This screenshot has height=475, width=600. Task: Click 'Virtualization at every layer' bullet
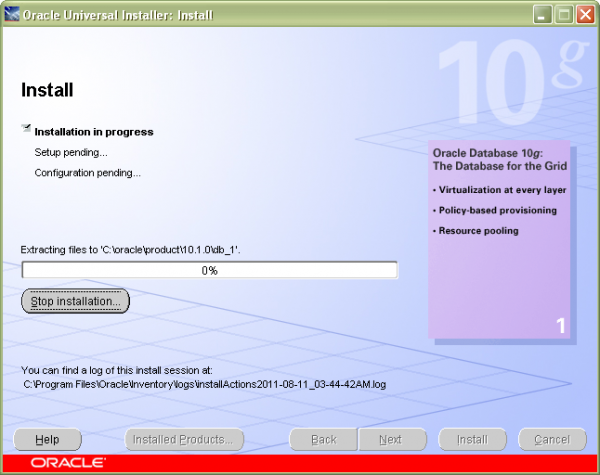pos(502,190)
